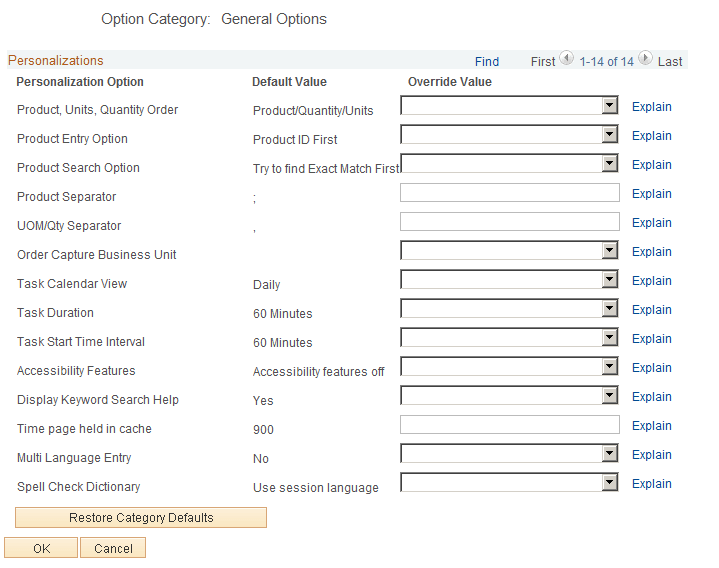Click the 'Default Value' column header
Screen dimensions: 719x568
click(289, 82)
